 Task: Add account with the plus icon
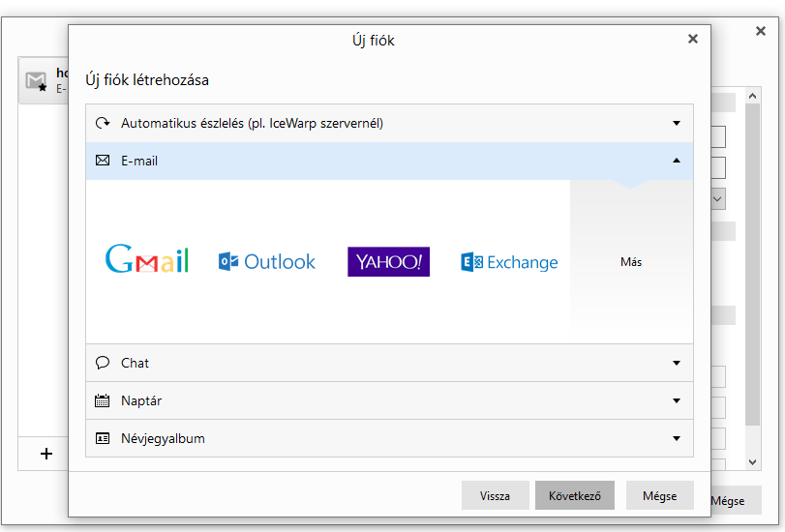pyautogui.click(x=46, y=454)
